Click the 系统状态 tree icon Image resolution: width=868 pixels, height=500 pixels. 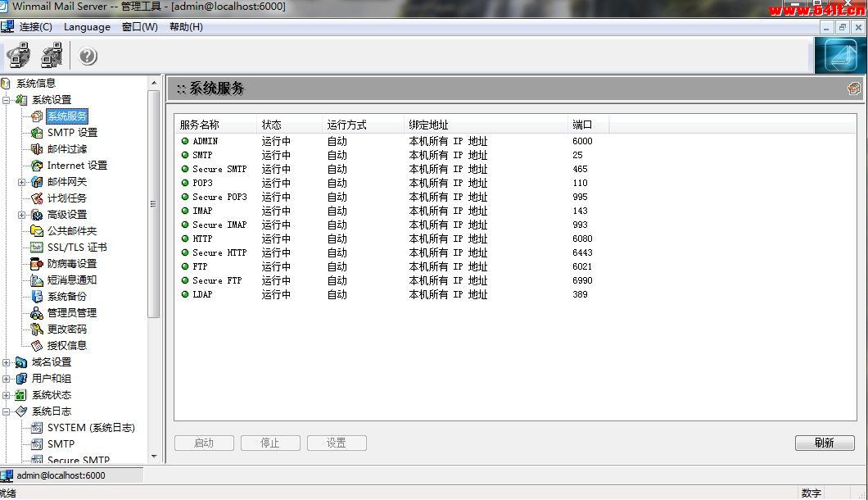point(21,395)
